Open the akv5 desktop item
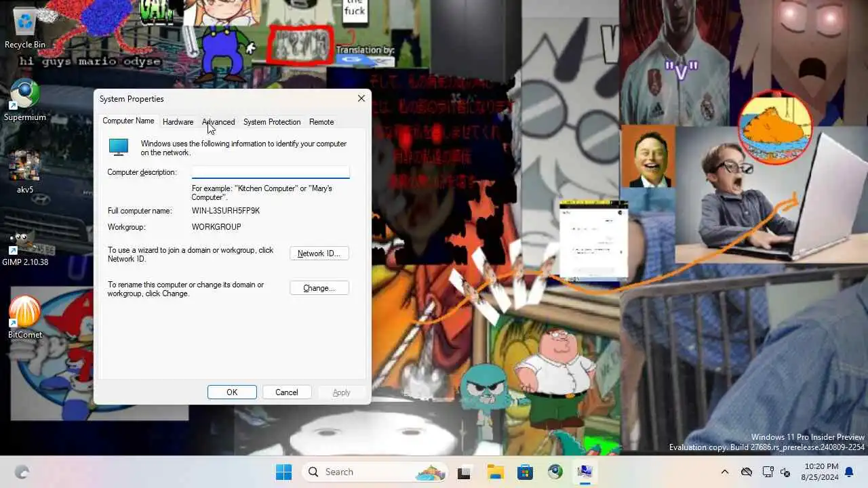 tap(25, 172)
